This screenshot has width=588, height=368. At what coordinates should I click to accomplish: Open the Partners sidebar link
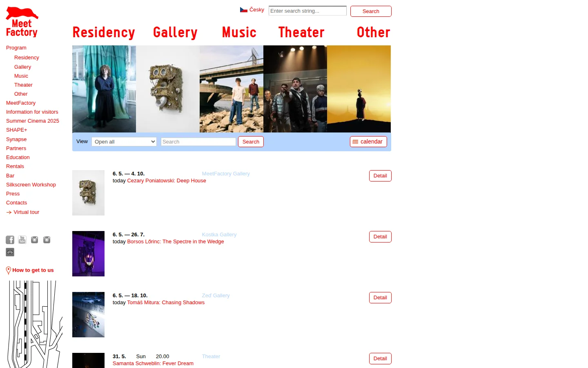click(x=16, y=148)
